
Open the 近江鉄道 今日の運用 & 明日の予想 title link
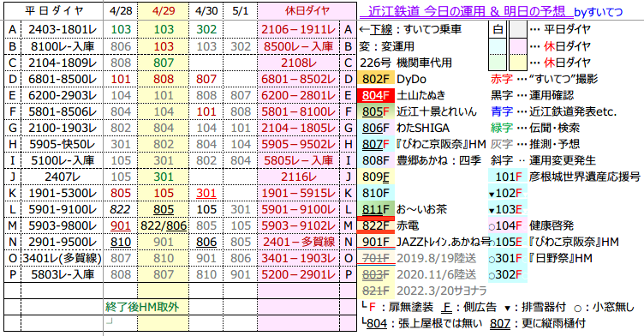click(x=466, y=11)
